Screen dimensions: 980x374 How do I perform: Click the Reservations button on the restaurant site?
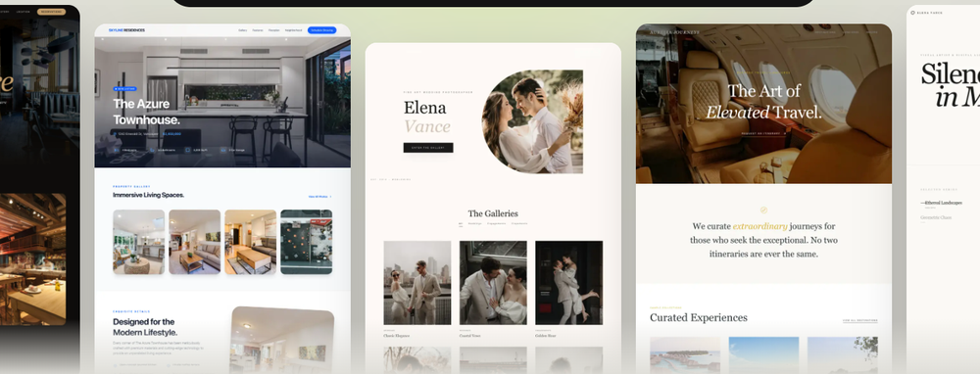pyautogui.click(x=51, y=12)
